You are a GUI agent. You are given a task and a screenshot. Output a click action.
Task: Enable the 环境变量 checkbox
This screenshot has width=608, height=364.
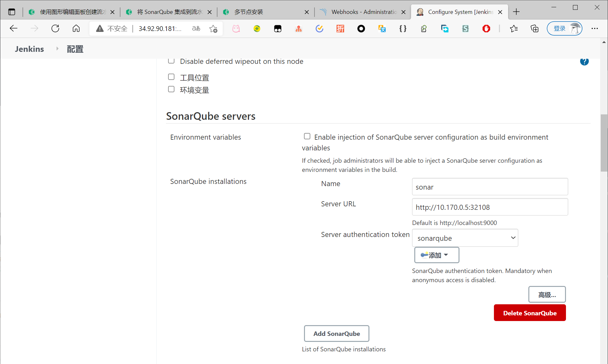coord(171,89)
